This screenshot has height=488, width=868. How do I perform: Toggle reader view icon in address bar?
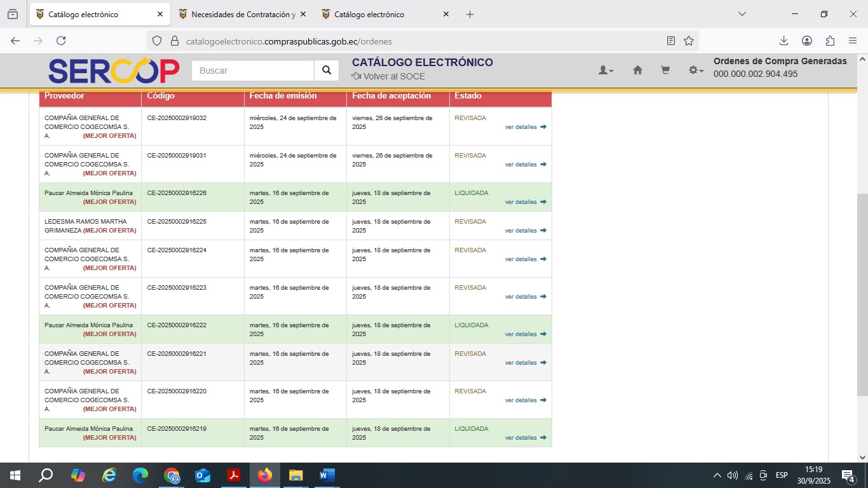tap(671, 41)
